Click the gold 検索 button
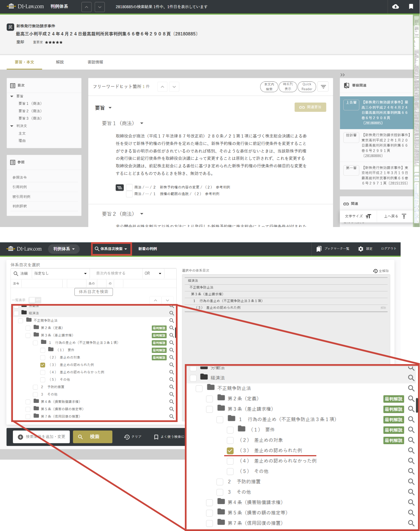Viewport: 420px width, 531px height. [93, 437]
